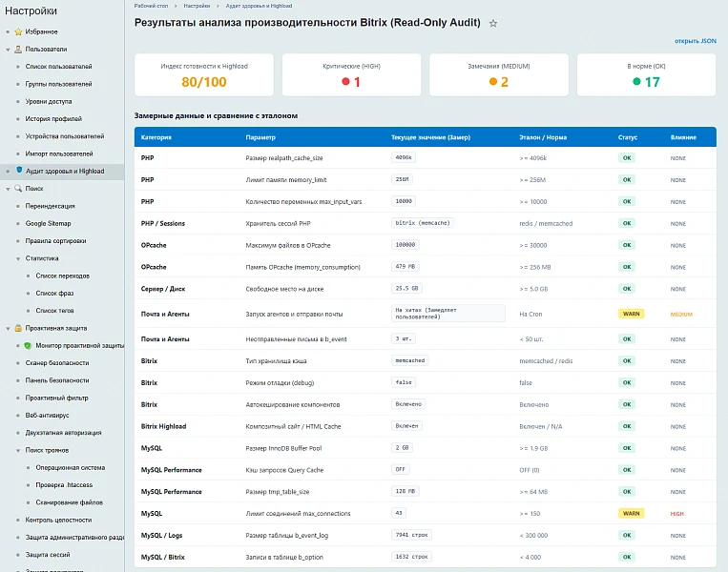Open Устройства пользователей in sidebar
Image resolution: width=728 pixels, height=572 pixels.
point(65,136)
